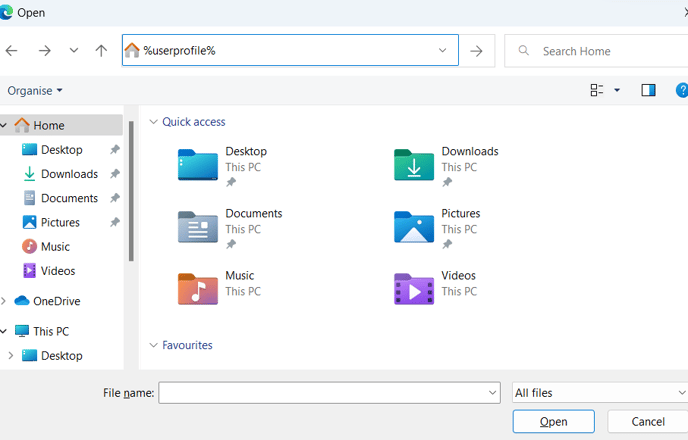Viewport: 688px width, 440px height.
Task: Open the Music folder icon in Quick access
Action: pos(197,288)
